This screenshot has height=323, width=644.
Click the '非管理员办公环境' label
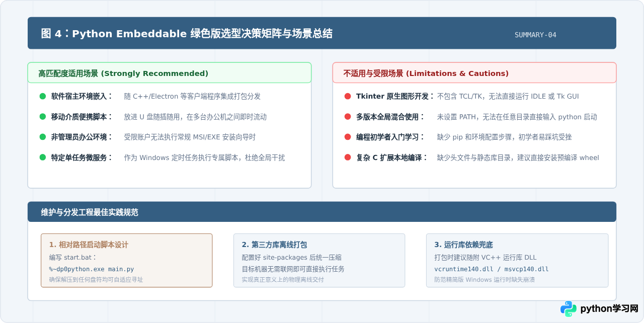pyautogui.click(x=79, y=137)
